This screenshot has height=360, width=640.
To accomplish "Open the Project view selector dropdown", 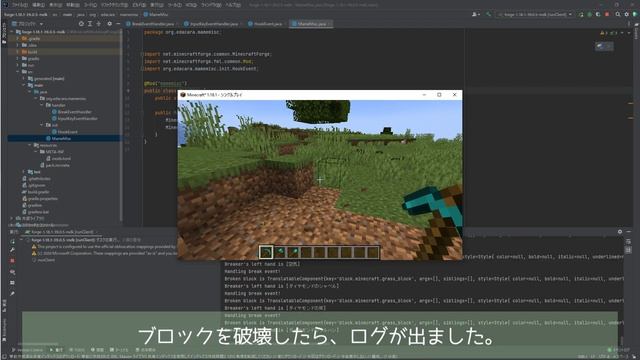I will [x=27, y=24].
